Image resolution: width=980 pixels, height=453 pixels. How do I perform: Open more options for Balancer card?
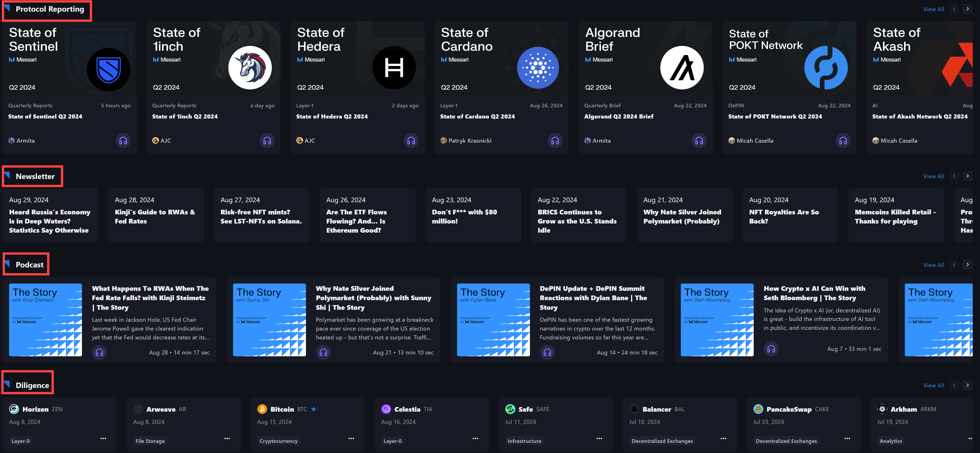coord(723,438)
